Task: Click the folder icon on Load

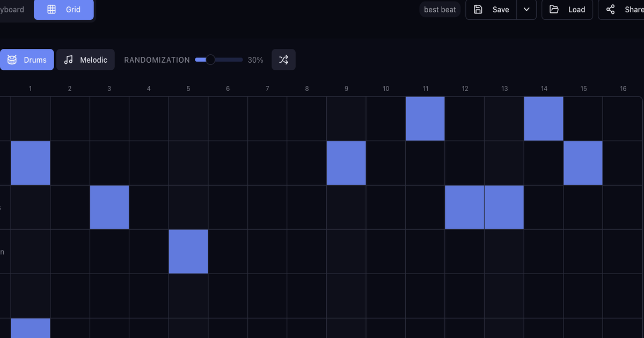Action: point(554,10)
